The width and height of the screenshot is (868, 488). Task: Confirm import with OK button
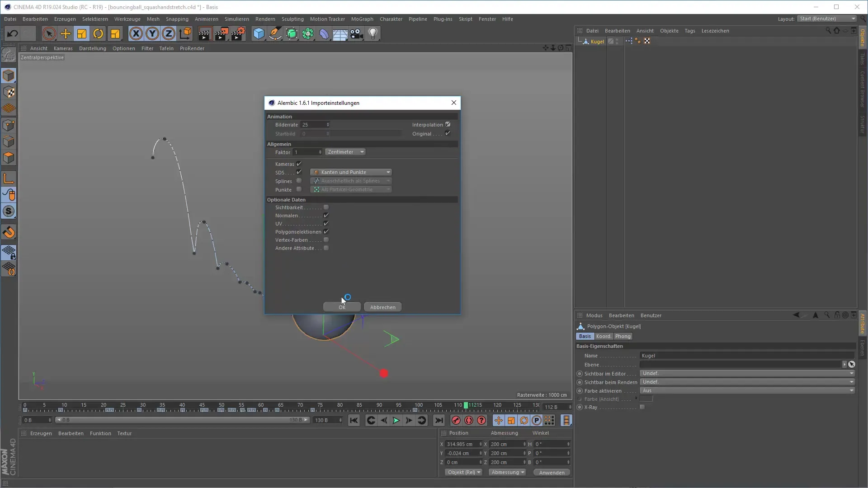click(342, 307)
